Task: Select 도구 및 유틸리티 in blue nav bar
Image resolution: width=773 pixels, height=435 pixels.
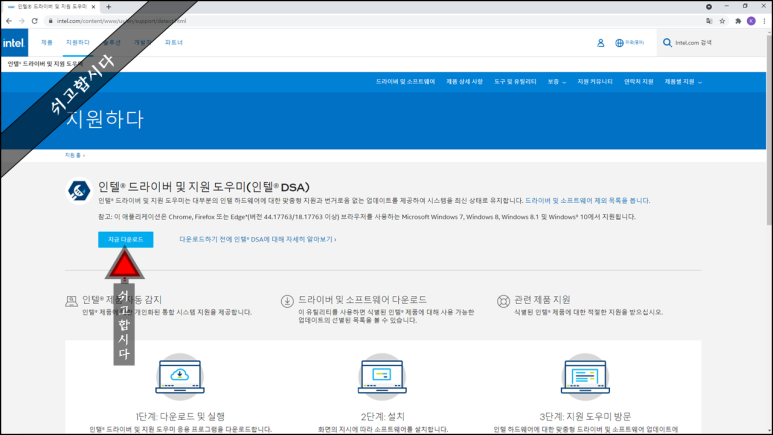Action: click(515, 82)
